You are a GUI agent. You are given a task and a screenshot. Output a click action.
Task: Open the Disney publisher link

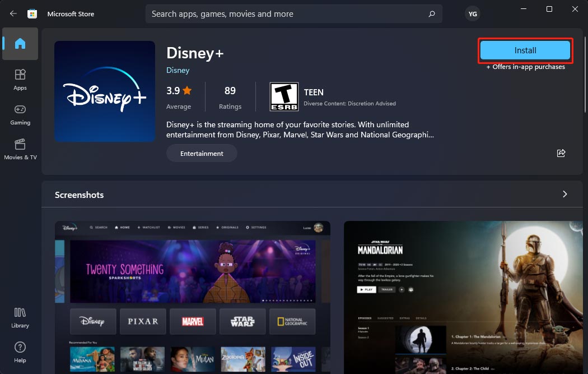[x=178, y=70]
